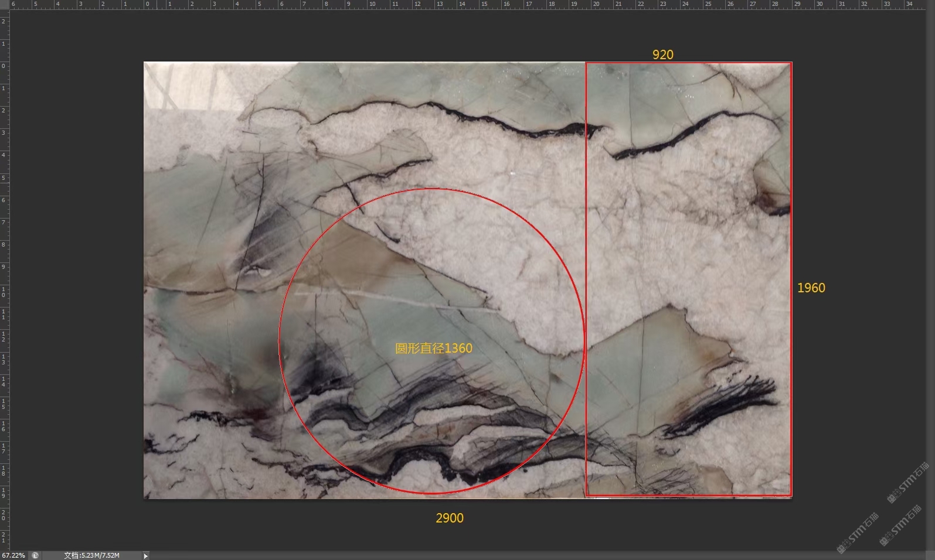Click the 0 mark on the horizontal ruler
The width and height of the screenshot is (935, 560).
tap(147, 4)
